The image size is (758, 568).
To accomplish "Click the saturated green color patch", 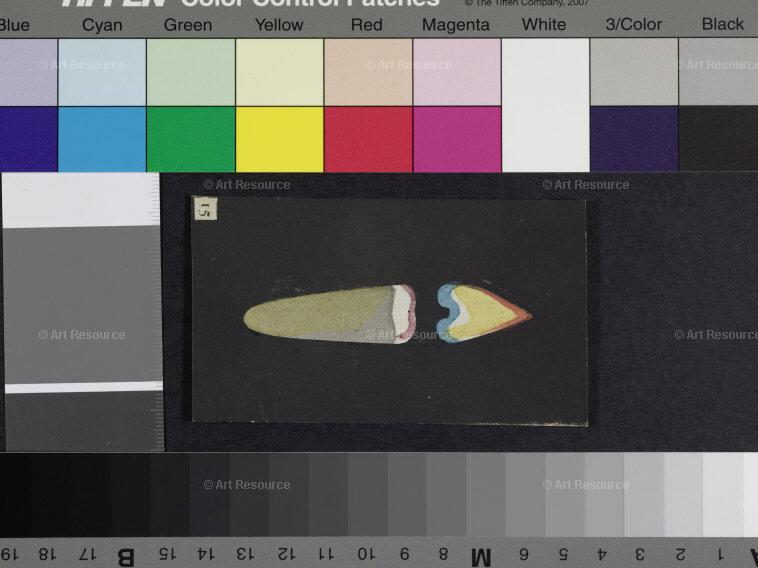I will (191, 139).
